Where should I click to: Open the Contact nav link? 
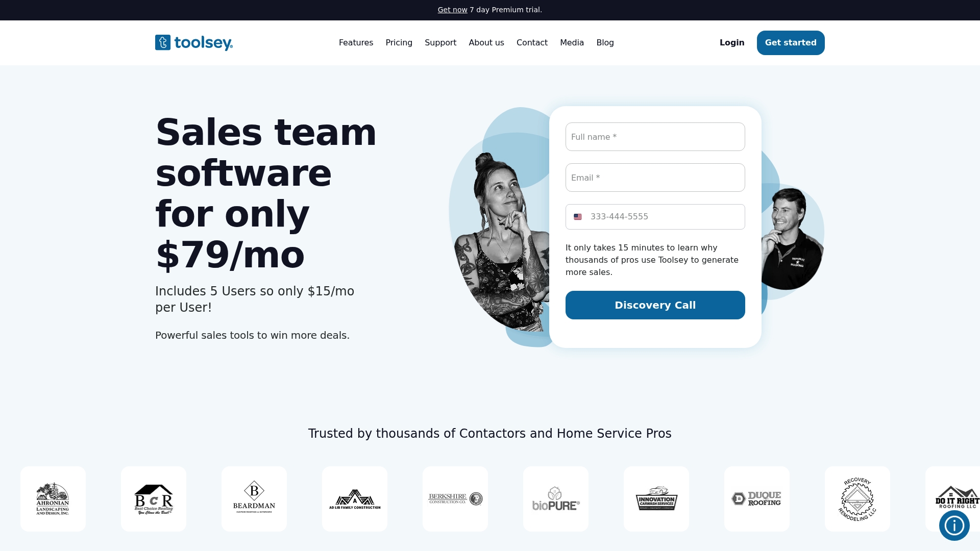coord(532,43)
